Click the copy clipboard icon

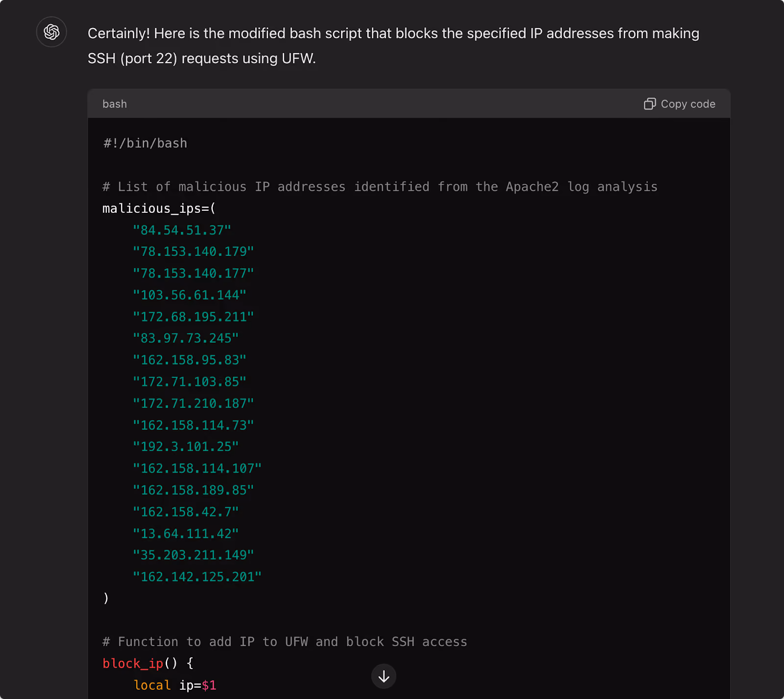650,104
